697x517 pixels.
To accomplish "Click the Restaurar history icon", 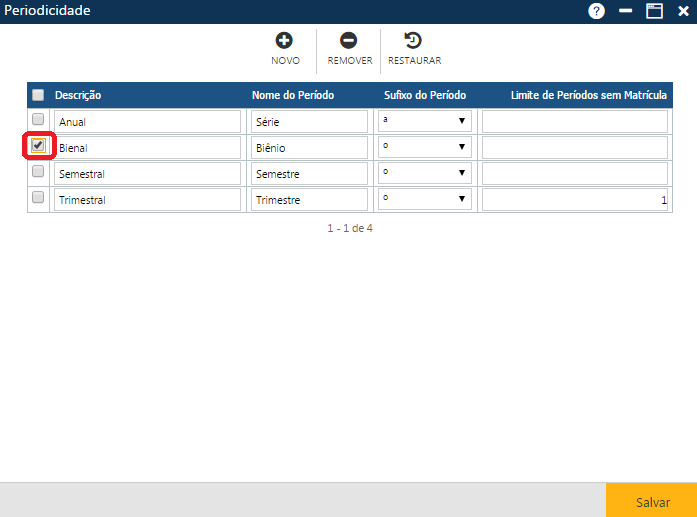I will 413,41.
